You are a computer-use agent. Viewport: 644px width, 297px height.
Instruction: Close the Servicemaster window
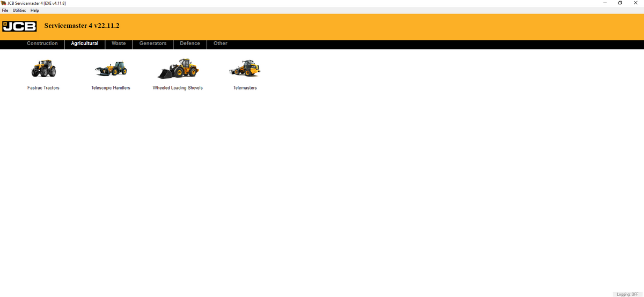point(636,3)
